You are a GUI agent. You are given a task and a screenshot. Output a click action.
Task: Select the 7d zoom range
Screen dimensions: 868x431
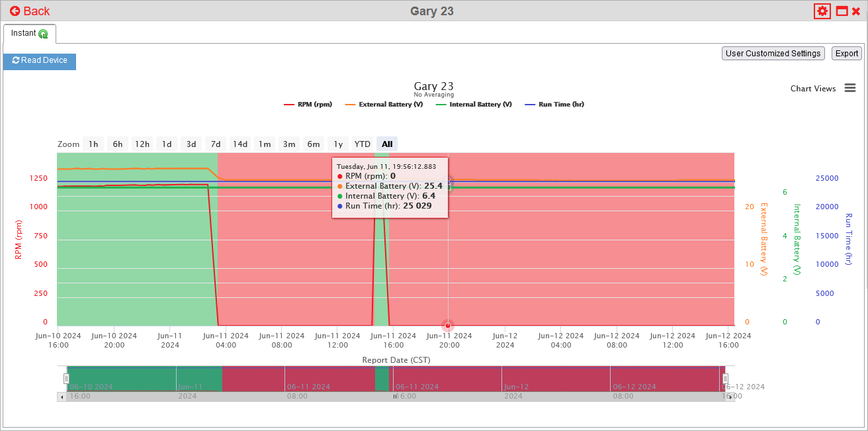click(x=216, y=144)
